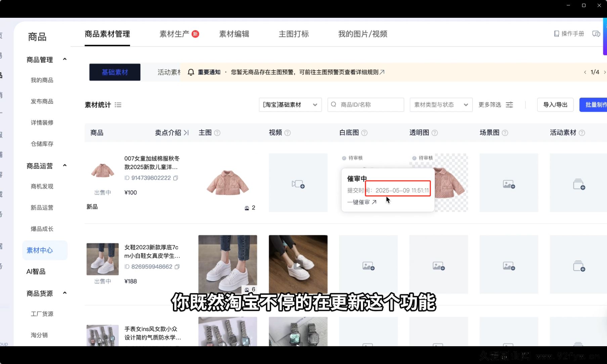The width and height of the screenshot is (607, 364).
Task: Open the 素材类型与状态 dropdown
Action: click(441, 105)
